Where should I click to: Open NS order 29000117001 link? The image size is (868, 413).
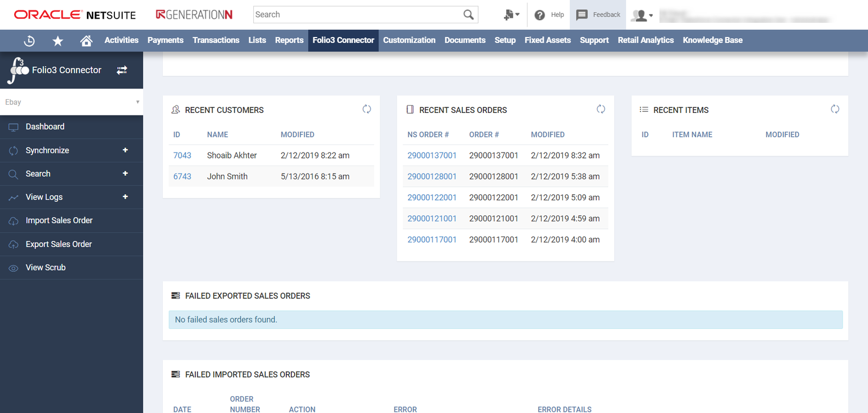[x=432, y=240]
